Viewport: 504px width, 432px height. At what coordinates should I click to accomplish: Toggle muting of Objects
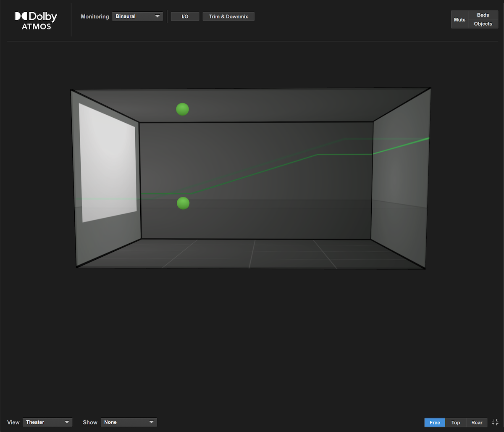pos(483,24)
